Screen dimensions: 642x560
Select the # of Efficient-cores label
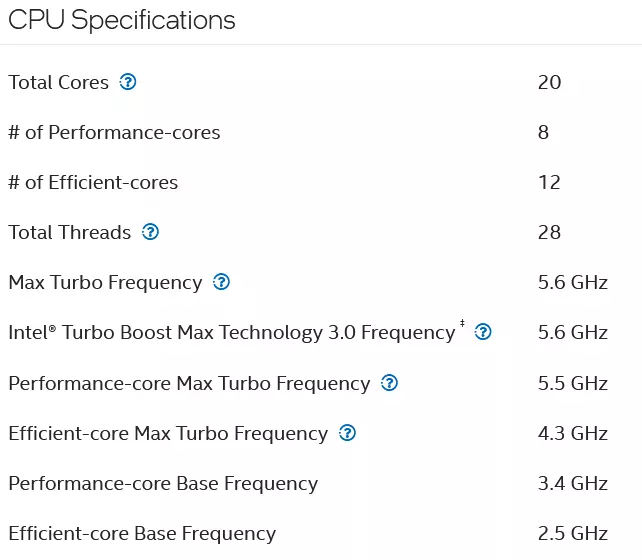click(x=93, y=183)
